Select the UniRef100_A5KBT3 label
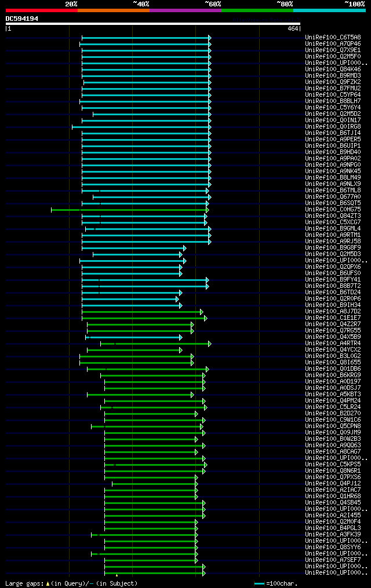Image resolution: width=371 pixels, height=588 pixels. [x=333, y=395]
